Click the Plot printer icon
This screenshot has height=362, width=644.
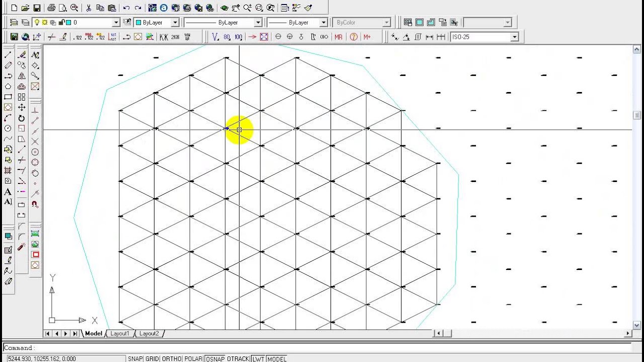pyautogui.click(x=51, y=8)
